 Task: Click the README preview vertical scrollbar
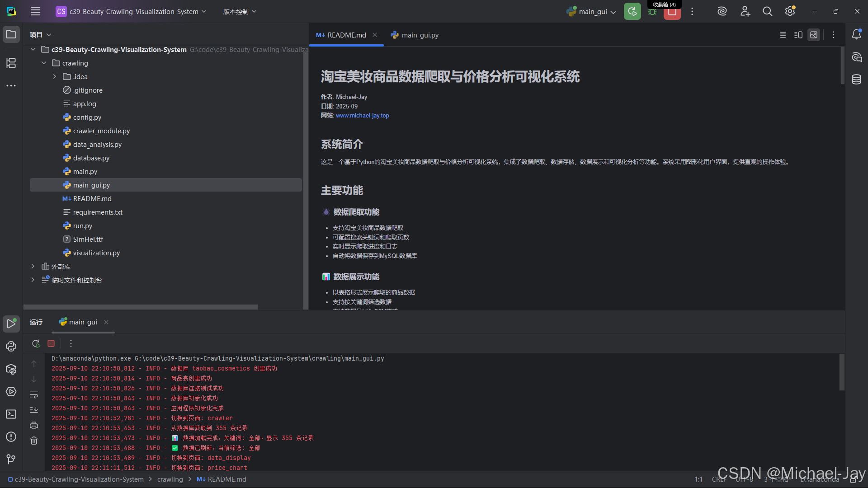842,66
